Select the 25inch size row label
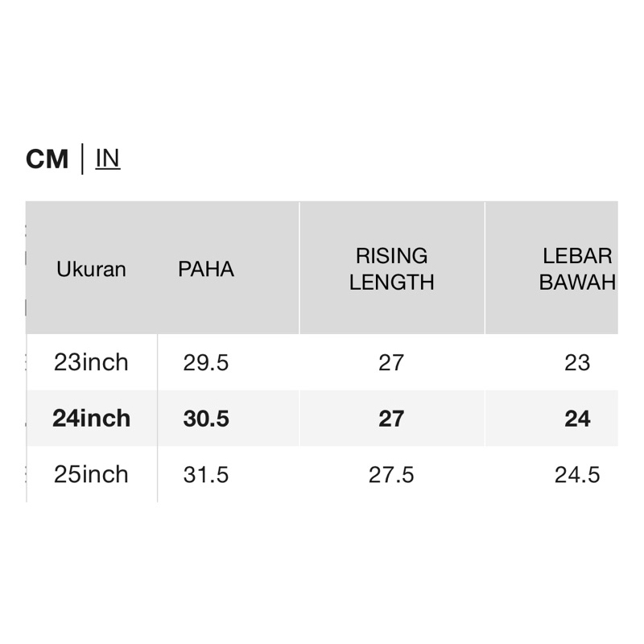This screenshot has width=644, height=644. (x=91, y=474)
